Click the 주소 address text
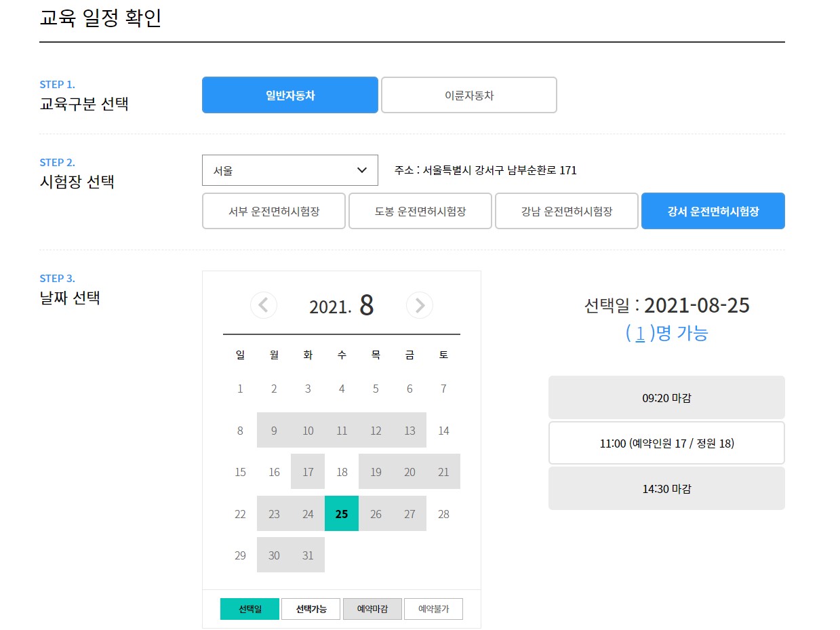 (485, 170)
